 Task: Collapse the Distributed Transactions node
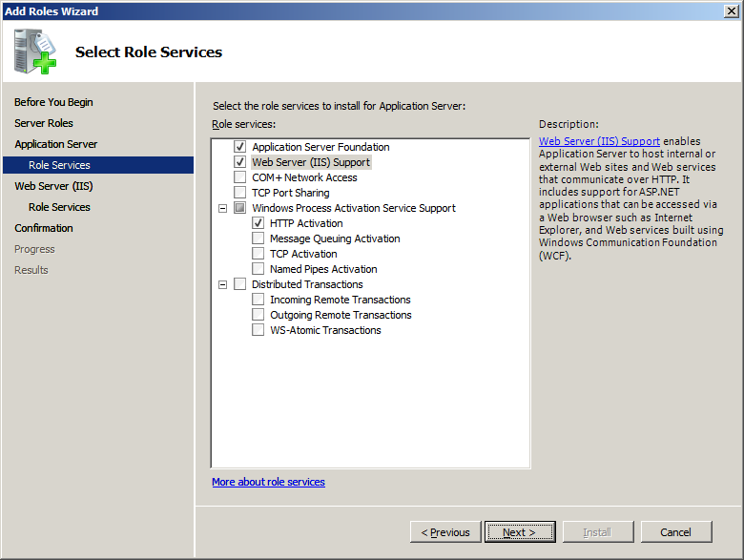tap(222, 284)
